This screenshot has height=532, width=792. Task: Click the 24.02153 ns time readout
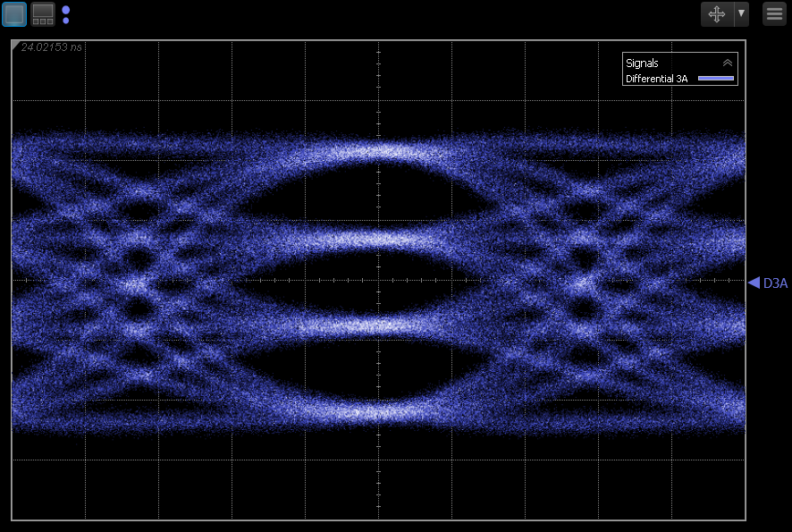click(52, 47)
